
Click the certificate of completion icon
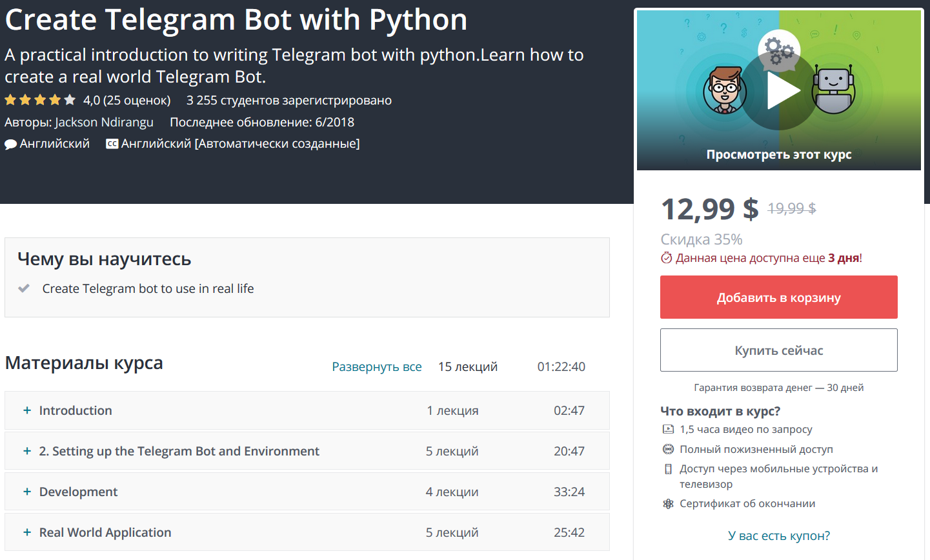[668, 504]
